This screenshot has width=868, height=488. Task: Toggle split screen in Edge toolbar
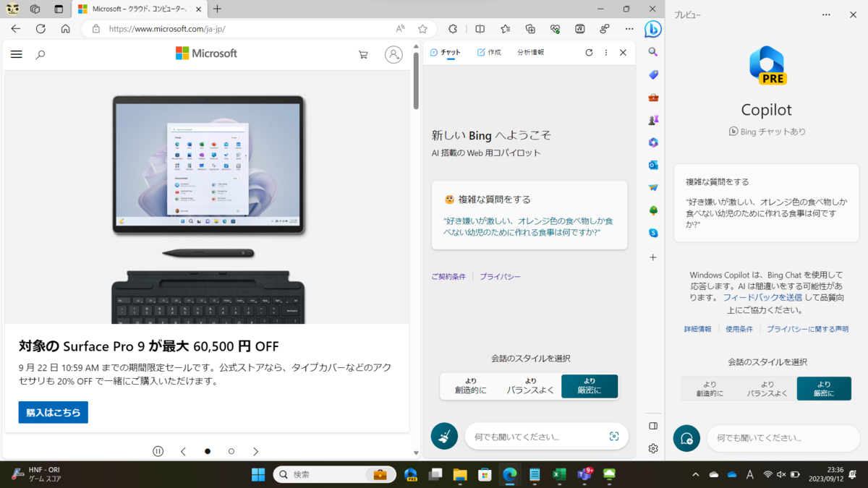(480, 29)
